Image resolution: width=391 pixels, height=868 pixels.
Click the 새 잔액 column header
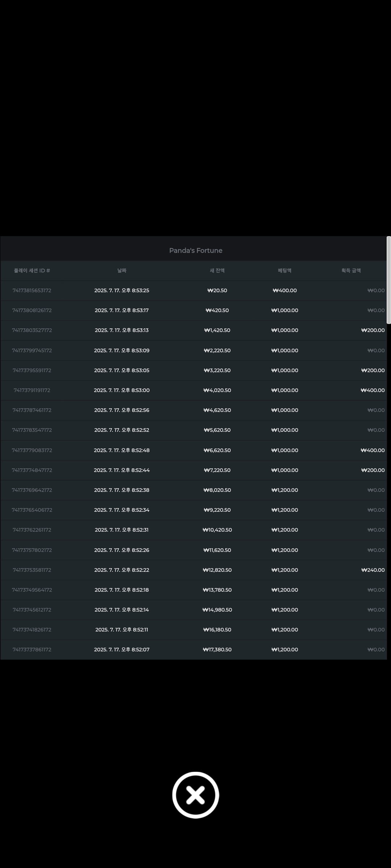(217, 271)
